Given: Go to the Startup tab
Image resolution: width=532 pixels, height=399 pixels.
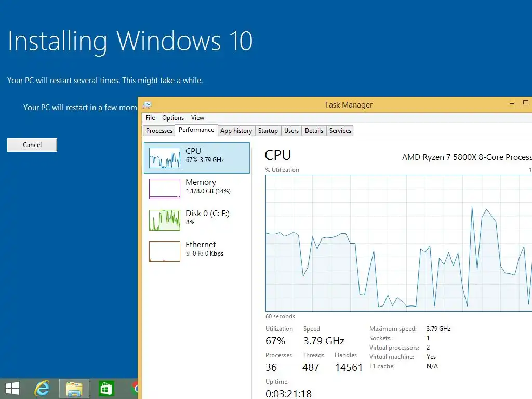Looking at the screenshot, I should click(x=268, y=130).
